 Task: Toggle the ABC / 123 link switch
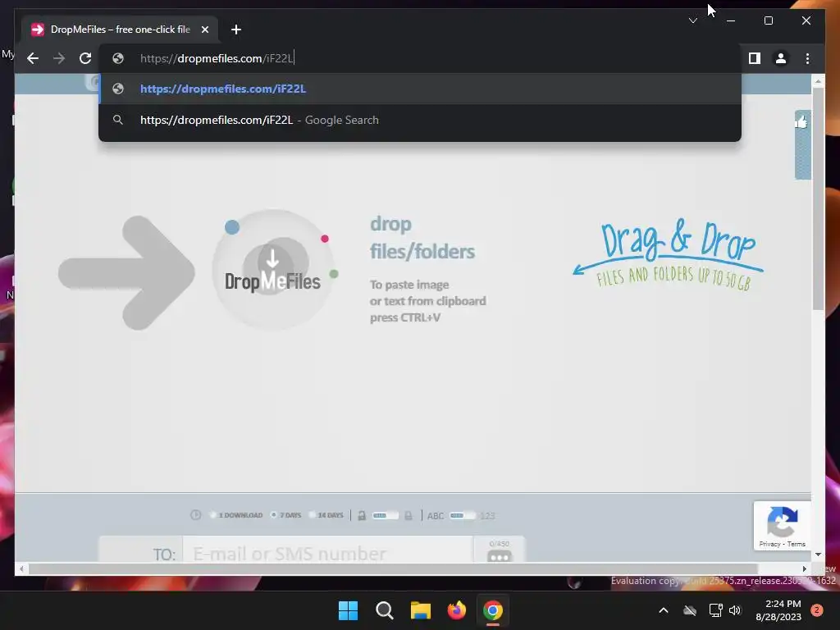[x=462, y=516]
